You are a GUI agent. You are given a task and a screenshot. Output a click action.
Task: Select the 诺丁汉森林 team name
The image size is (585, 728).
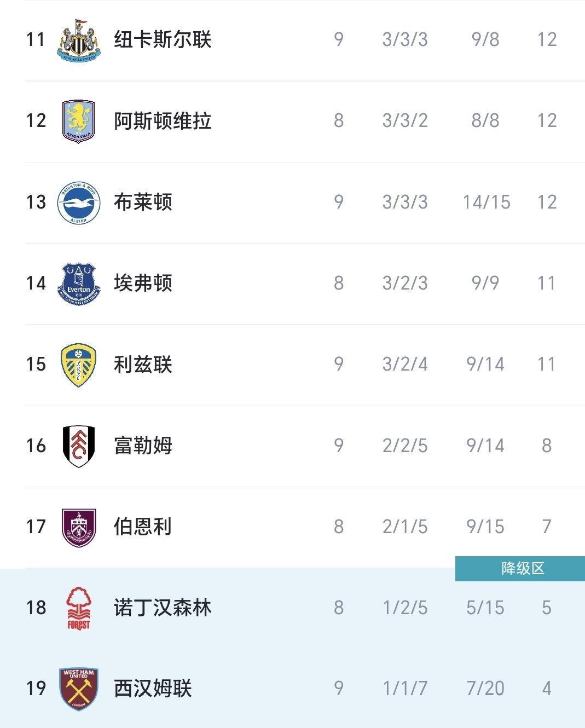pos(163,608)
